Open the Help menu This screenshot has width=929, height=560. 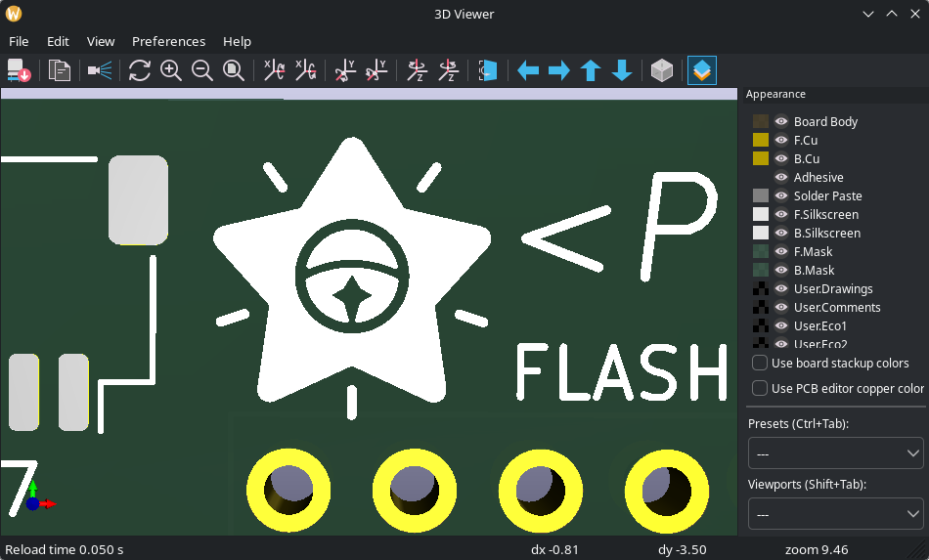(x=237, y=41)
